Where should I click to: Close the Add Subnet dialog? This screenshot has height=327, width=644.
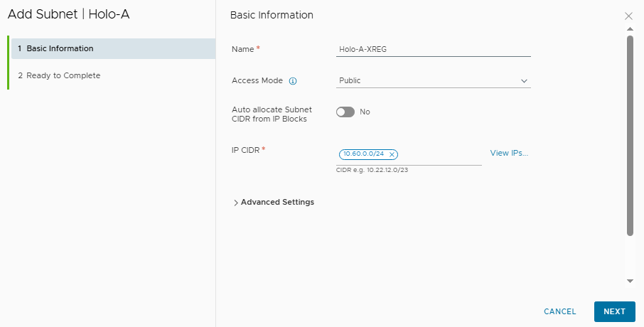[x=628, y=16]
